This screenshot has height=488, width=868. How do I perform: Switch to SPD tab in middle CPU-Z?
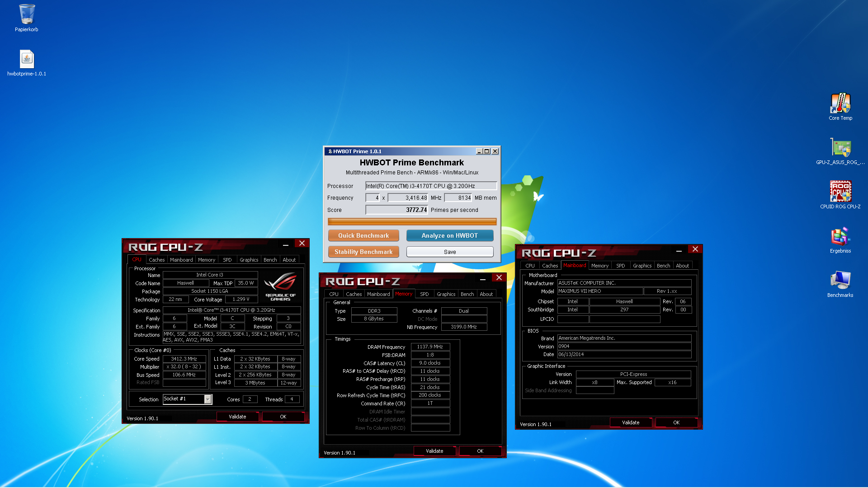(425, 294)
